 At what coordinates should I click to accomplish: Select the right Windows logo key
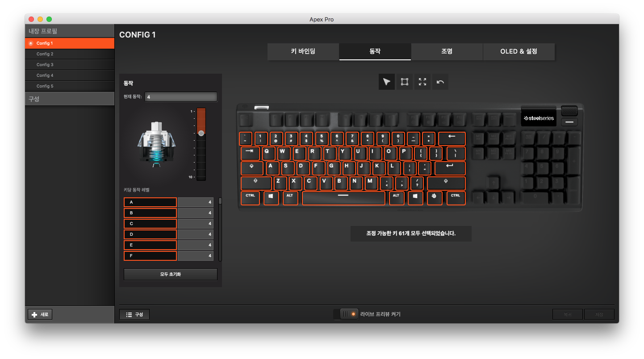click(x=415, y=198)
